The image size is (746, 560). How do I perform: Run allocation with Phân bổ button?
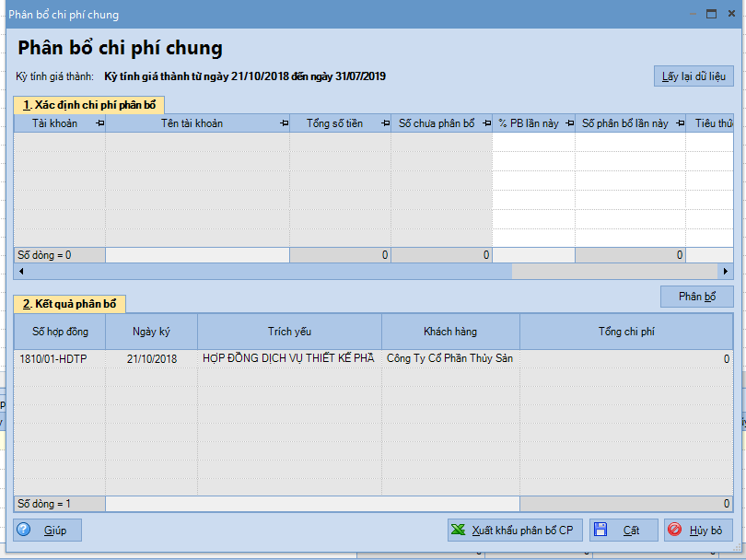coord(696,297)
